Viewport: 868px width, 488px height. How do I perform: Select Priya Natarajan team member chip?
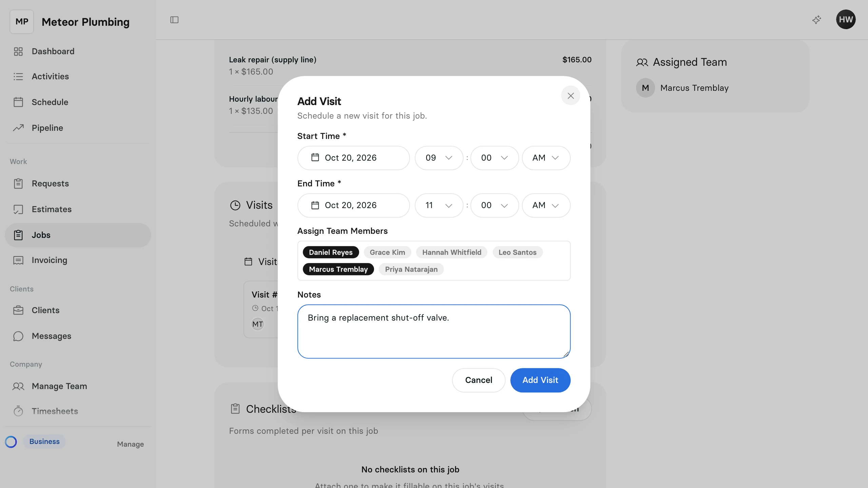click(x=411, y=269)
